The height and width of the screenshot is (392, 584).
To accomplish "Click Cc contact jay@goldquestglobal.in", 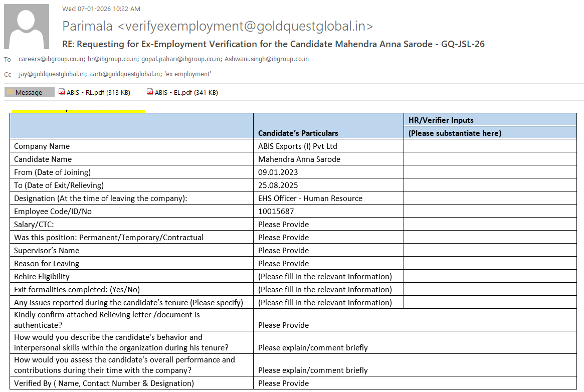I will 52,74.
